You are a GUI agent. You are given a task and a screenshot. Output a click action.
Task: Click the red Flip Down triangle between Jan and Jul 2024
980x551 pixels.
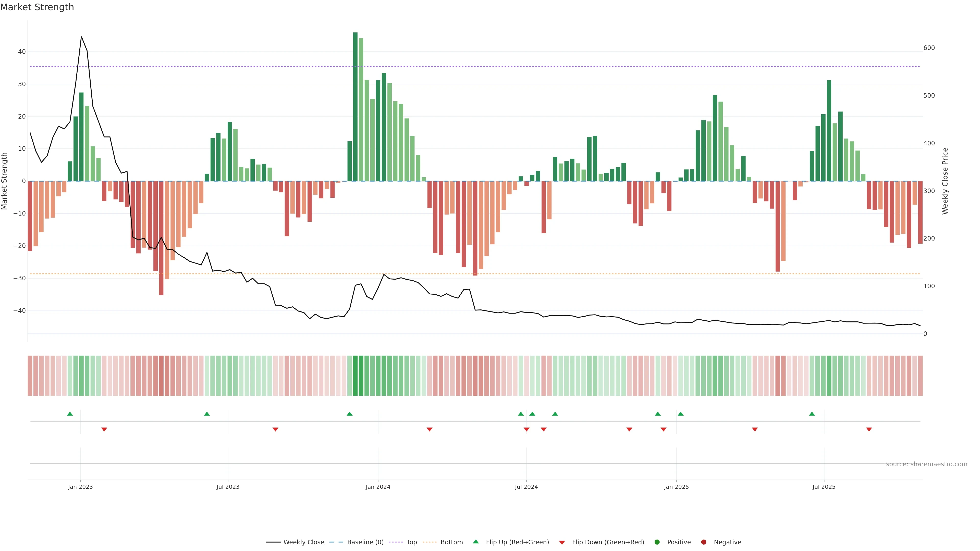coord(430,429)
